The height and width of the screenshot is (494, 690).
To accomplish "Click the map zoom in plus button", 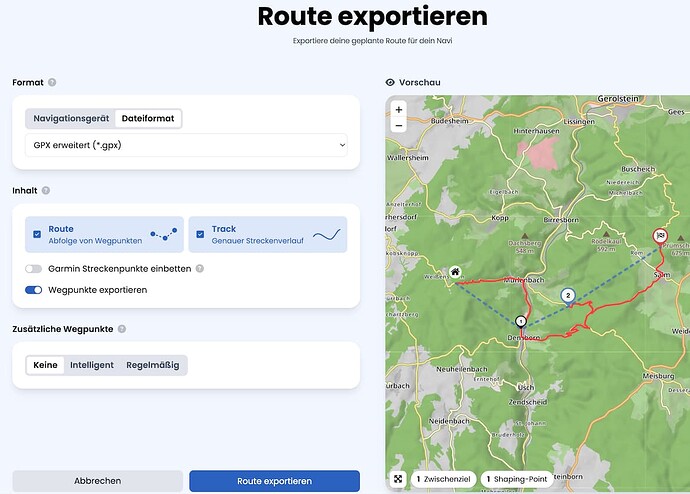I will (x=399, y=109).
